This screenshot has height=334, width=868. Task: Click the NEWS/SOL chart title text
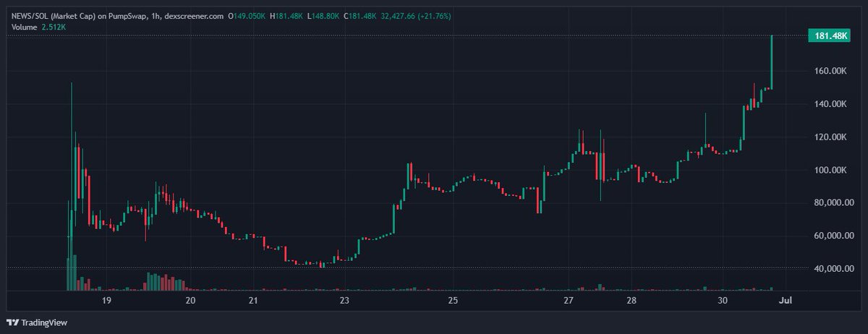118,14
